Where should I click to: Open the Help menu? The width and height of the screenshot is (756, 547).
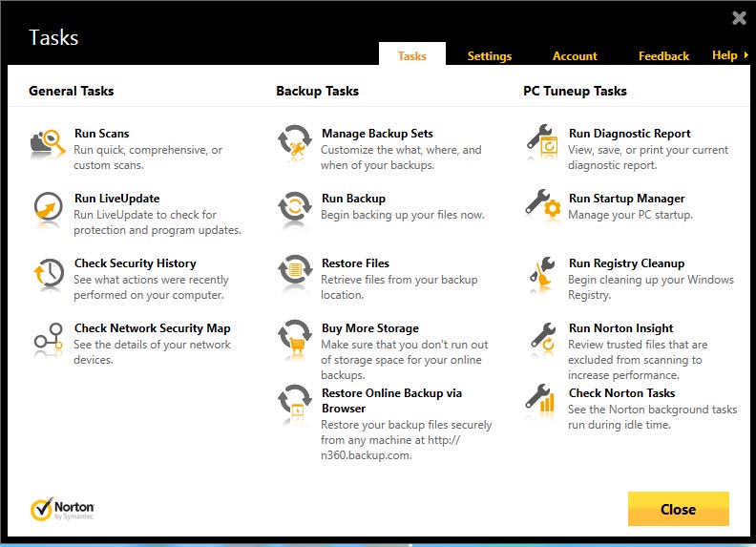click(724, 55)
